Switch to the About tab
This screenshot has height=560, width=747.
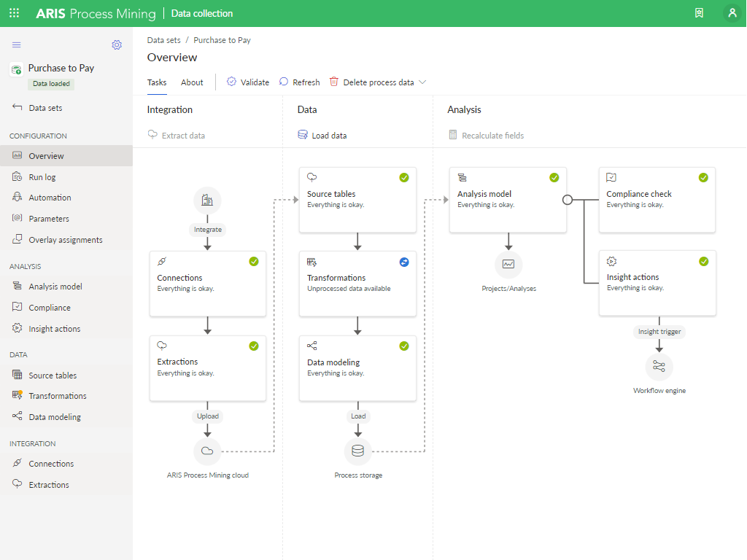point(192,82)
